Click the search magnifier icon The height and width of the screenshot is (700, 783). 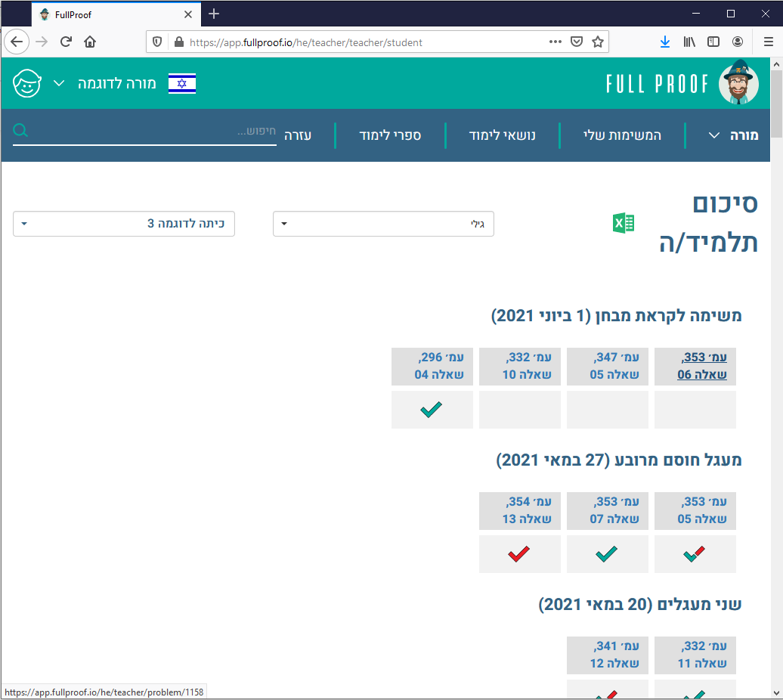21,131
